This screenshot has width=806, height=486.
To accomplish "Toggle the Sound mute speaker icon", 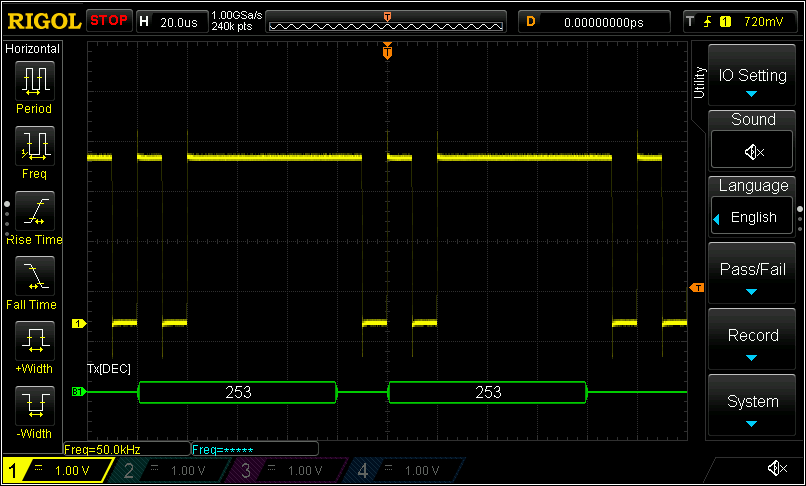I will click(753, 152).
